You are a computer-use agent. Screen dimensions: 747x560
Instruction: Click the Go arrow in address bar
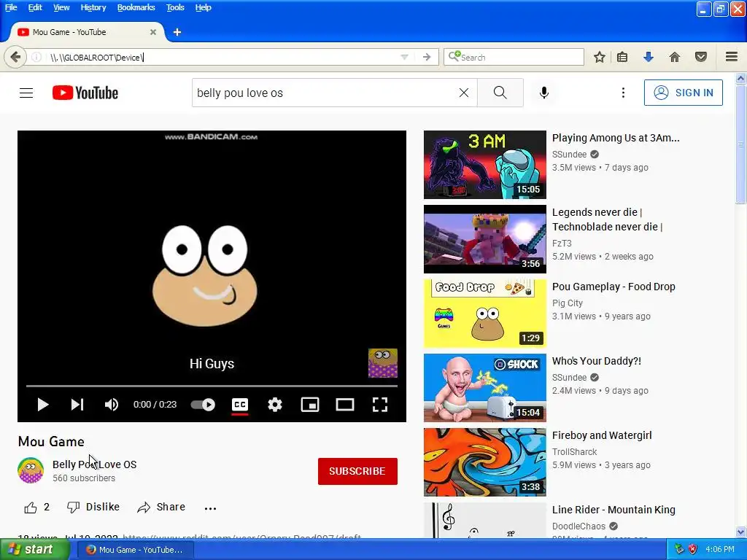427,57
